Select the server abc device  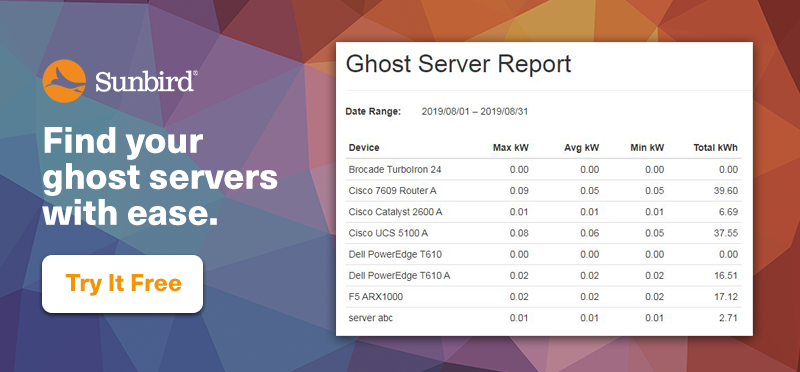370,318
